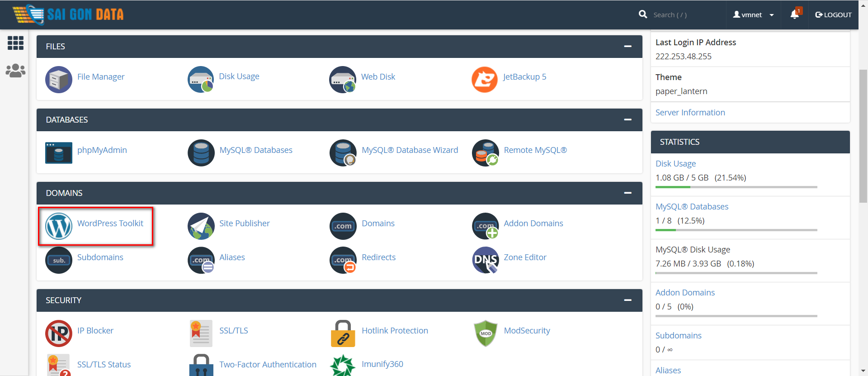Click the STATISTICS panel header
The width and height of the screenshot is (868, 376).
pos(750,142)
